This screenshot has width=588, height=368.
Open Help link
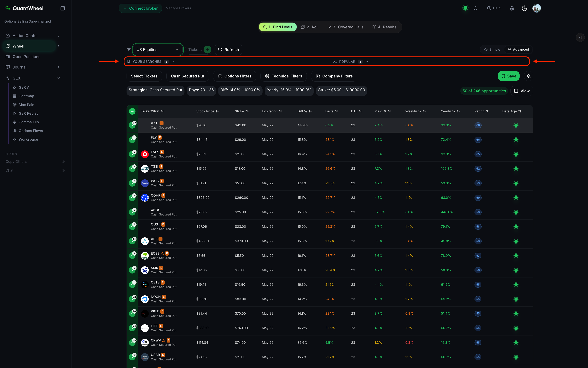coord(493,8)
